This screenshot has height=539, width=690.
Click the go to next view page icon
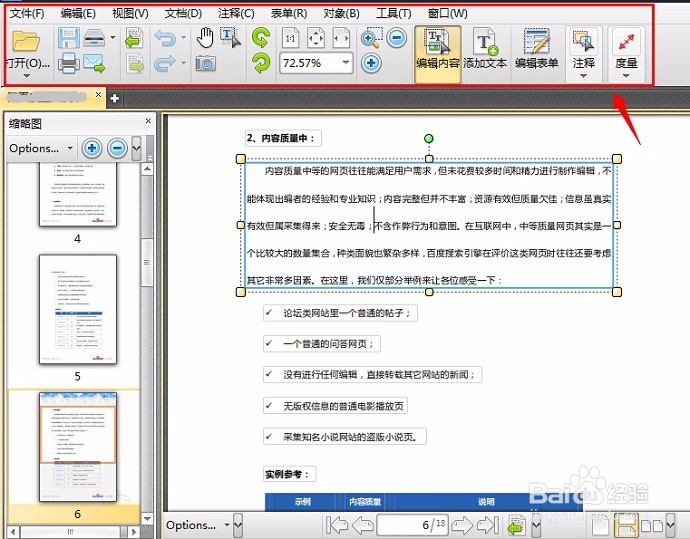[135, 63]
